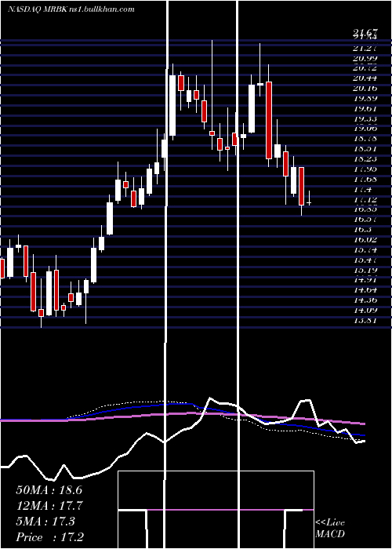Screen dimensions: 392x549
Task: Click the 18.23 price axis label
Action: [365, 158]
